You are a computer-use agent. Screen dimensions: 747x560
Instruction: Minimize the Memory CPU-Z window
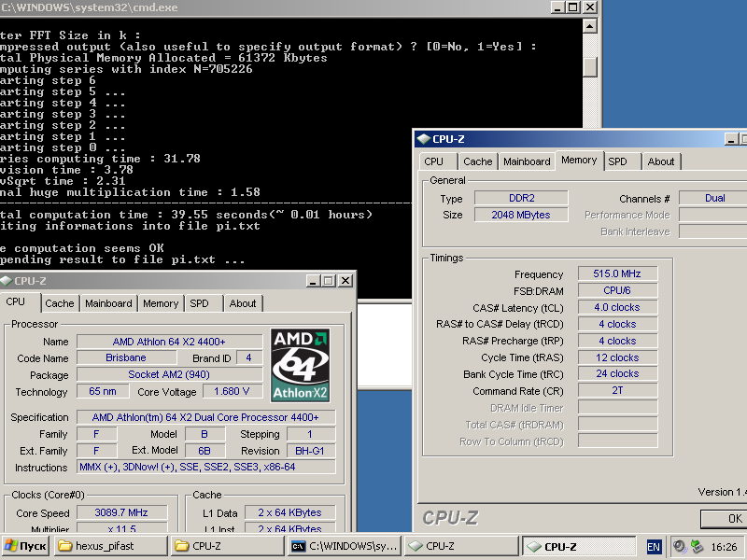pyautogui.click(x=731, y=139)
